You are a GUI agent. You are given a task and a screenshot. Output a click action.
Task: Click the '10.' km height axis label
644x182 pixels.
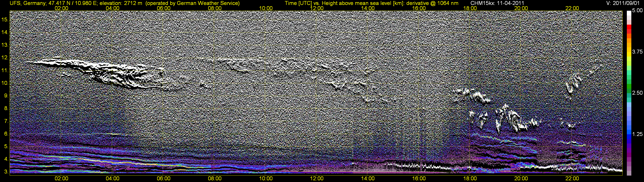click(x=5, y=83)
